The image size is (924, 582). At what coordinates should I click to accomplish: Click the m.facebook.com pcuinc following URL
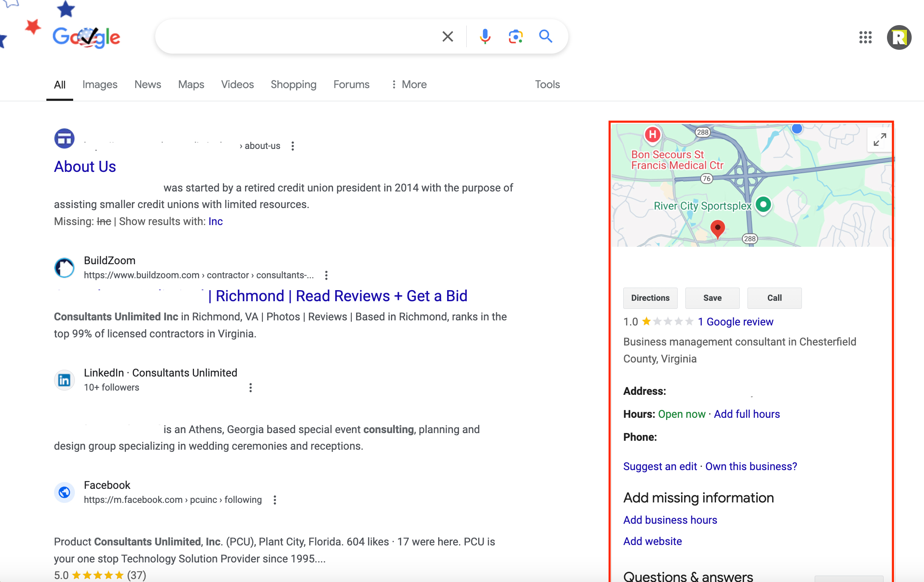173,500
